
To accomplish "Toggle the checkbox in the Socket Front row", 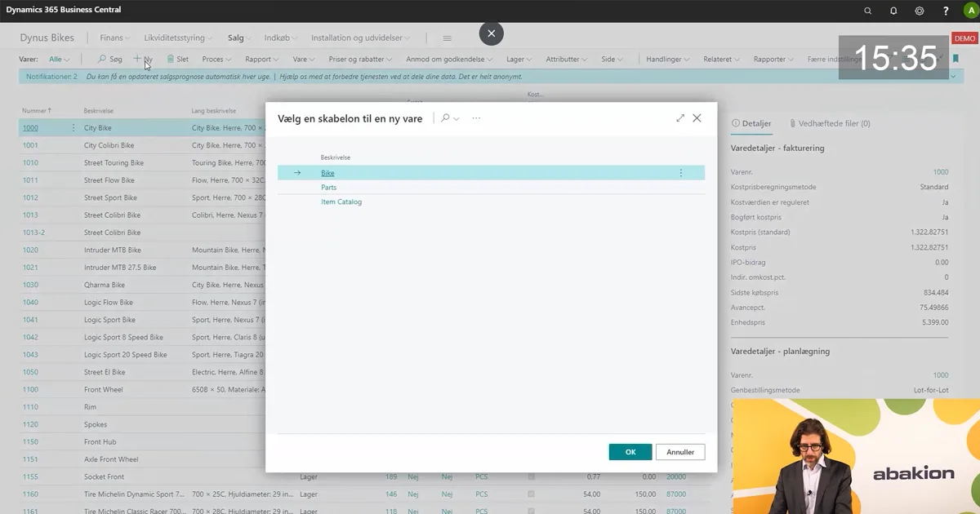I will point(532,476).
